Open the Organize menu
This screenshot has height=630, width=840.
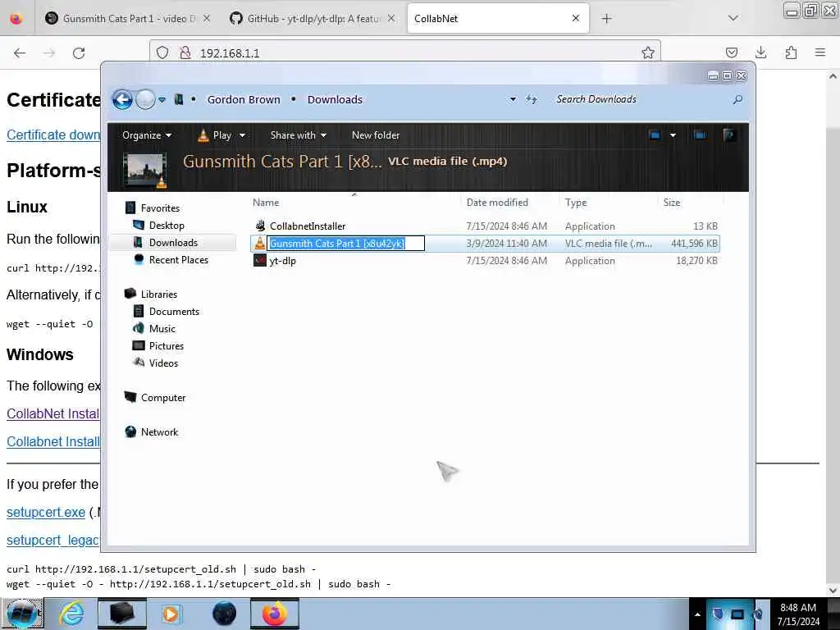[147, 135]
